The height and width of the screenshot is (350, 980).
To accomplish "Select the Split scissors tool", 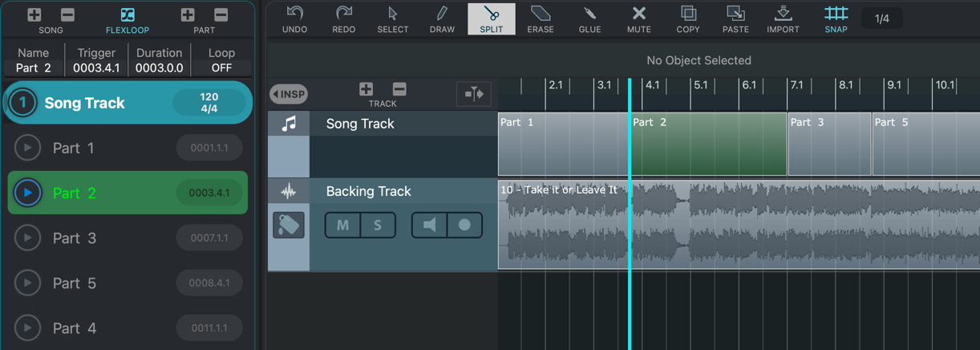I will pos(491,18).
